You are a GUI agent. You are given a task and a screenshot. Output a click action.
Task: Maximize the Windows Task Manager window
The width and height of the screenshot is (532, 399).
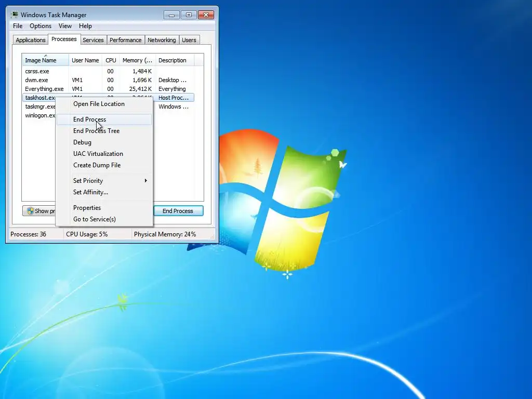pyautogui.click(x=189, y=15)
